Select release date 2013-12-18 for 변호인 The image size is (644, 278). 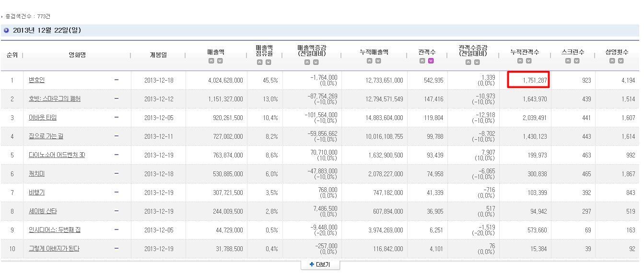pos(159,81)
